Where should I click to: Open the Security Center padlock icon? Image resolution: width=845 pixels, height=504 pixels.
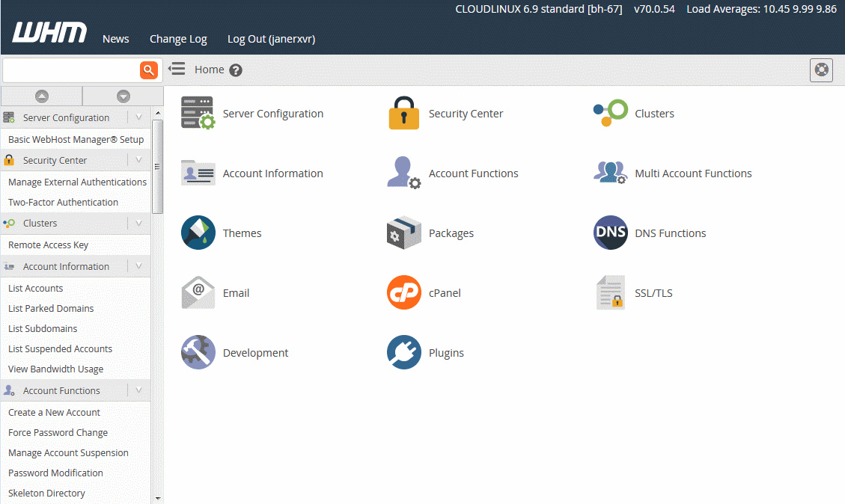coord(403,113)
